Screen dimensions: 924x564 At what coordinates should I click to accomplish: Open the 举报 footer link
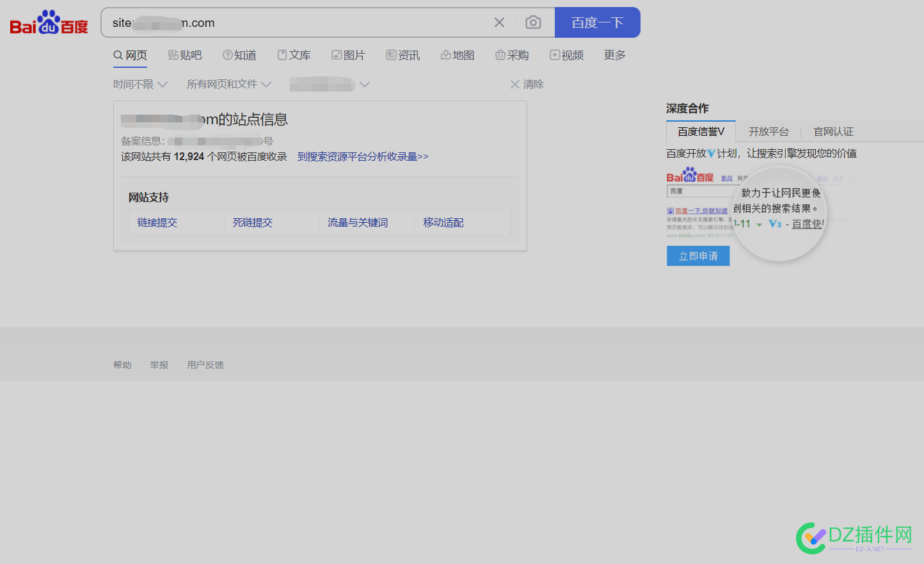point(159,365)
